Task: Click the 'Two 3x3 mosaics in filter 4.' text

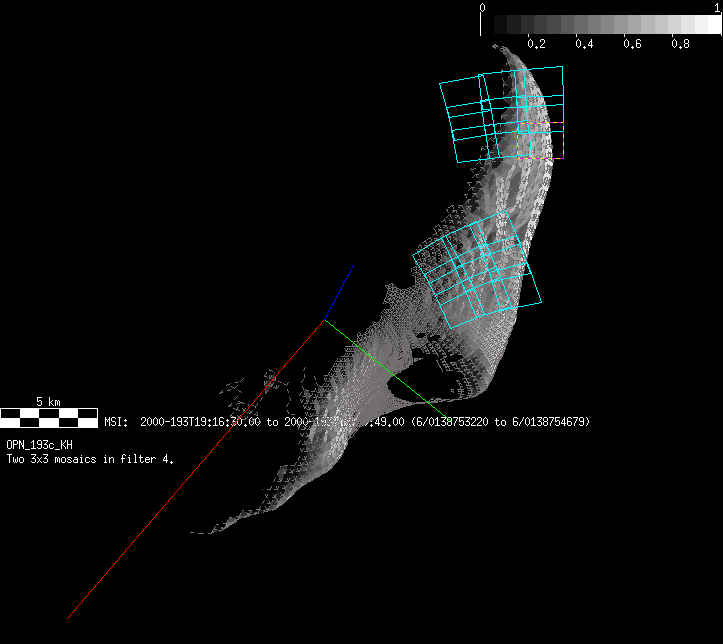Action: (x=90, y=459)
